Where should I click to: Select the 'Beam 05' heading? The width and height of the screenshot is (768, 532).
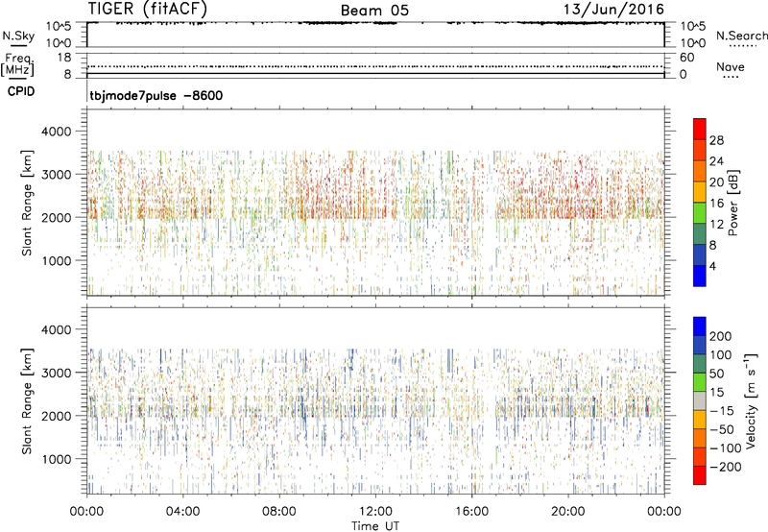(x=374, y=11)
